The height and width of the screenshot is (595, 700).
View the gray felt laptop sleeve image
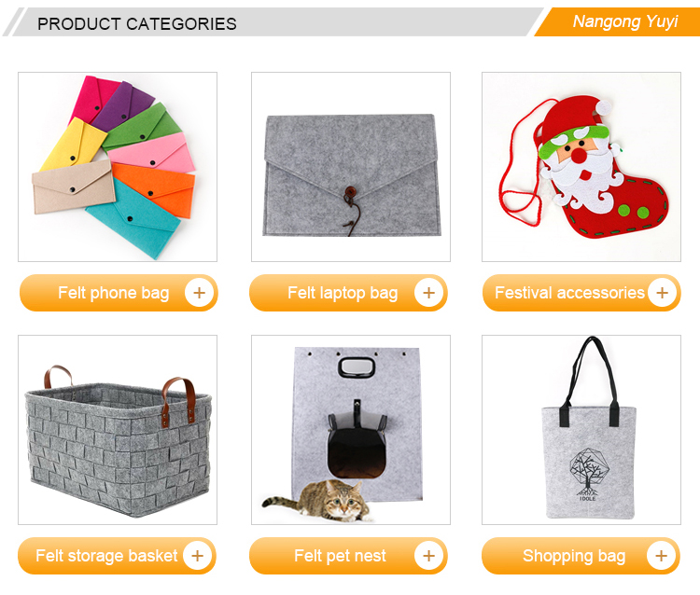pyautogui.click(x=351, y=167)
